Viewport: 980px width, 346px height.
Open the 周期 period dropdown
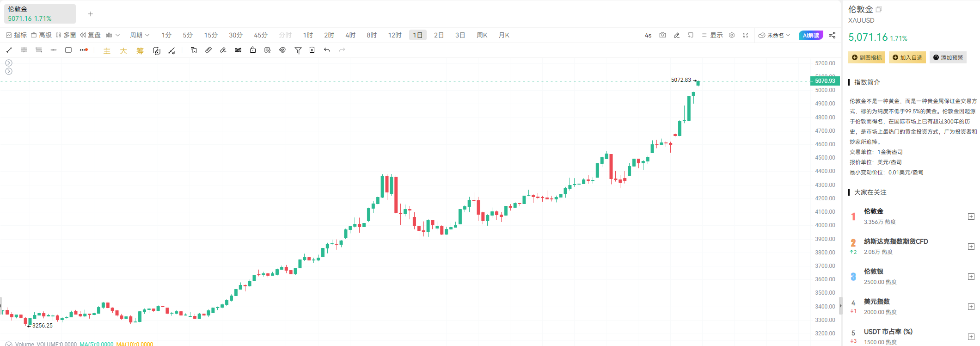pos(140,35)
